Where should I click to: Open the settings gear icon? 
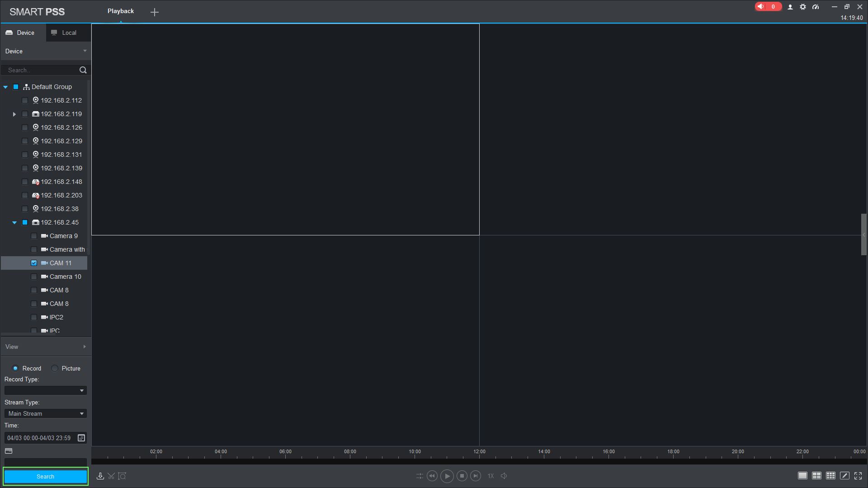803,7
